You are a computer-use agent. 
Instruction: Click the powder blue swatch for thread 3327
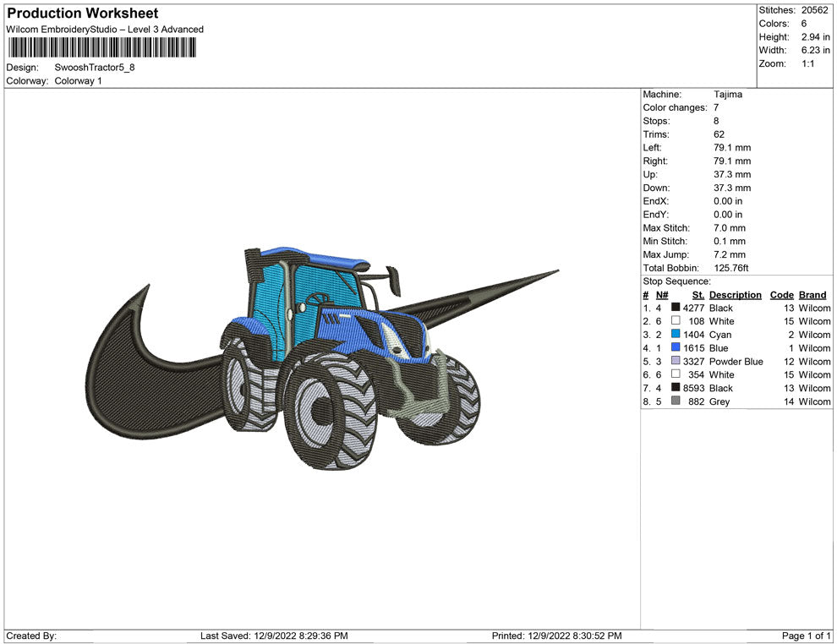[676, 361]
